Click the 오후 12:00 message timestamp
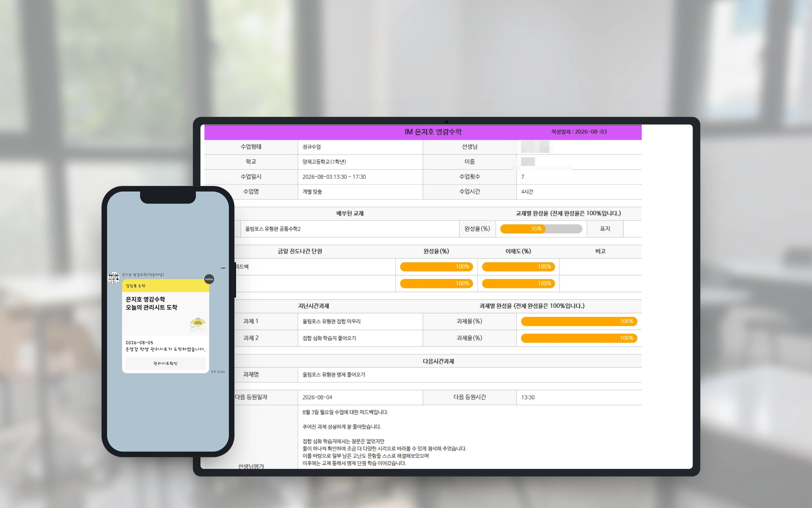Viewport: 812px width, 508px height. click(218, 372)
